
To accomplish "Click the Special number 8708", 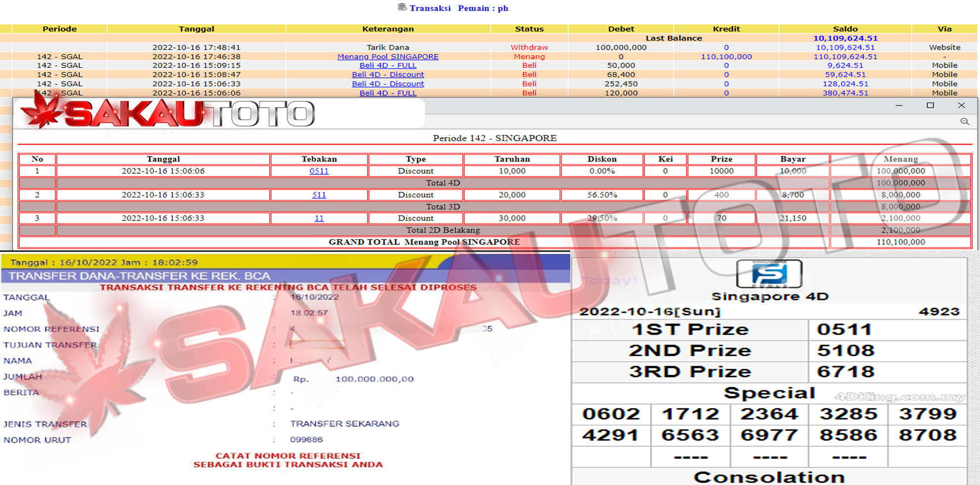I will pyautogui.click(x=928, y=435).
